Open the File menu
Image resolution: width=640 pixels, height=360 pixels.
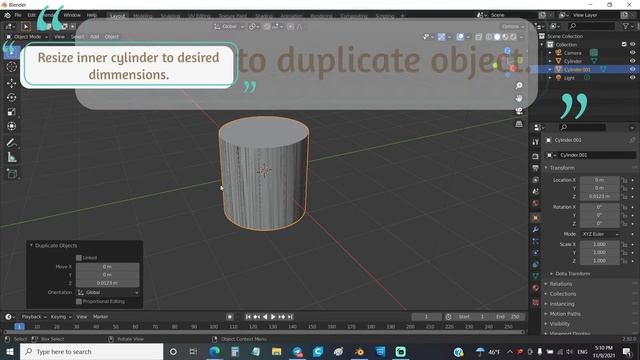(x=18, y=15)
